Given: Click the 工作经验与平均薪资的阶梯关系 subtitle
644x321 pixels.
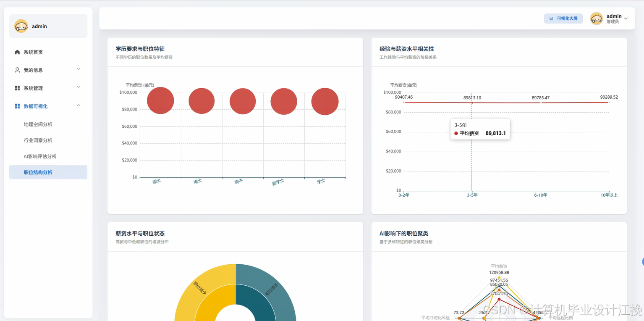Looking at the screenshot, I should pyautogui.click(x=408, y=57).
